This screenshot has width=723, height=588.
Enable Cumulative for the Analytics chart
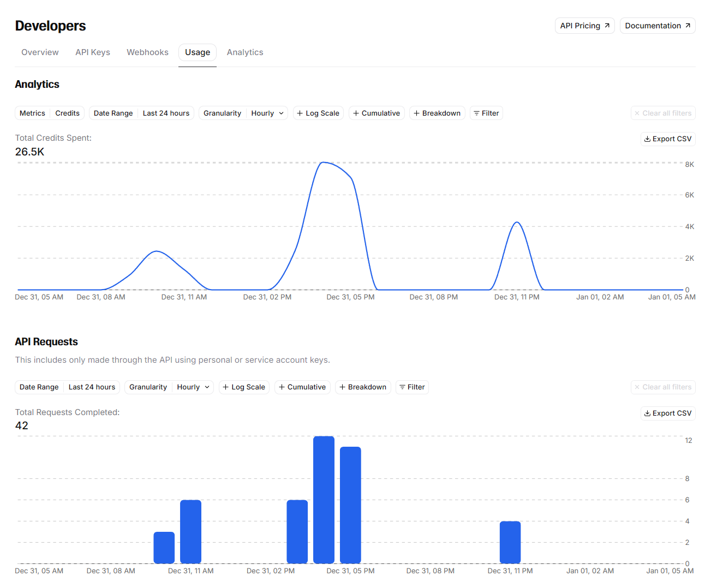pos(377,113)
